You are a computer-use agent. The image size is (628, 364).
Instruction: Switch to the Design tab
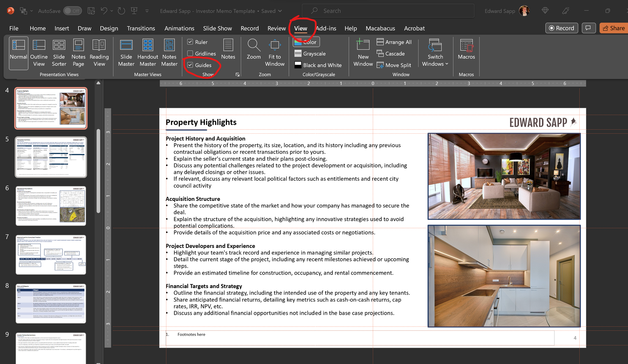(109, 28)
